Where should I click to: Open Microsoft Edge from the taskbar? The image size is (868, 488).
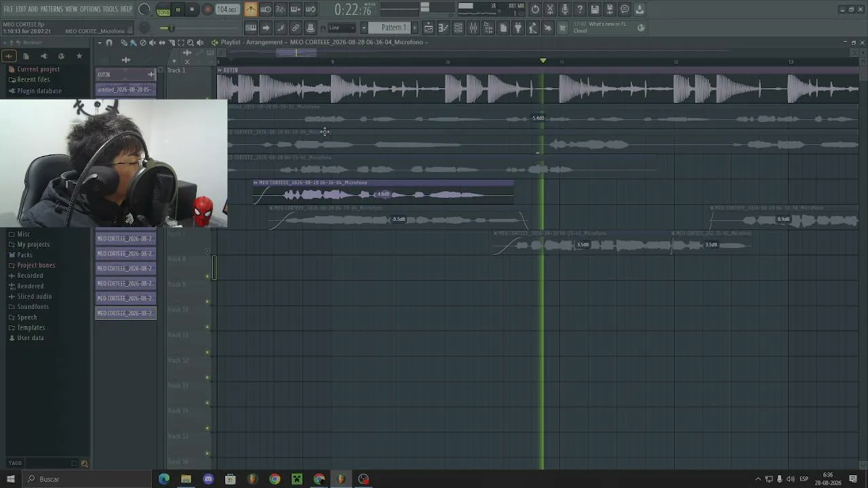tap(163, 479)
